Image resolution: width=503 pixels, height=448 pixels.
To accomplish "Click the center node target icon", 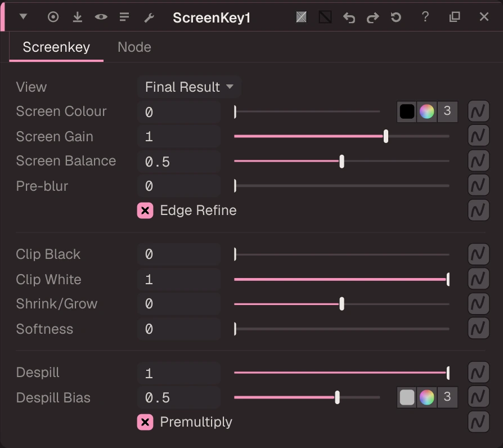I will pos(53,17).
